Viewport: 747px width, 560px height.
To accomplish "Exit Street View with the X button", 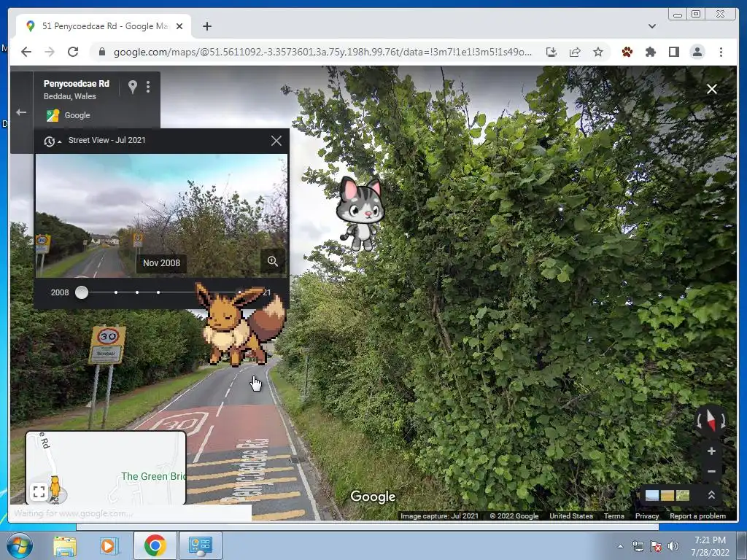I will tap(712, 89).
